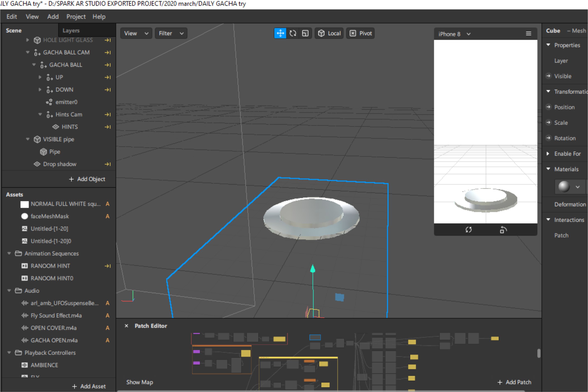
Task: Click the patch arrow next to Visible
Action: tap(549, 76)
